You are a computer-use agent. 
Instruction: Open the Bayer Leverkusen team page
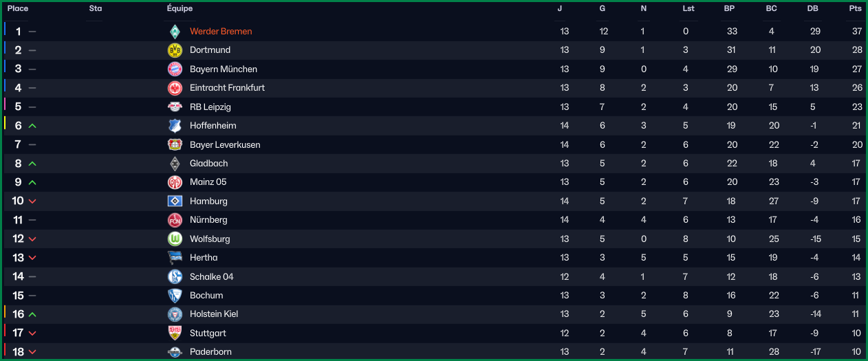coord(225,144)
